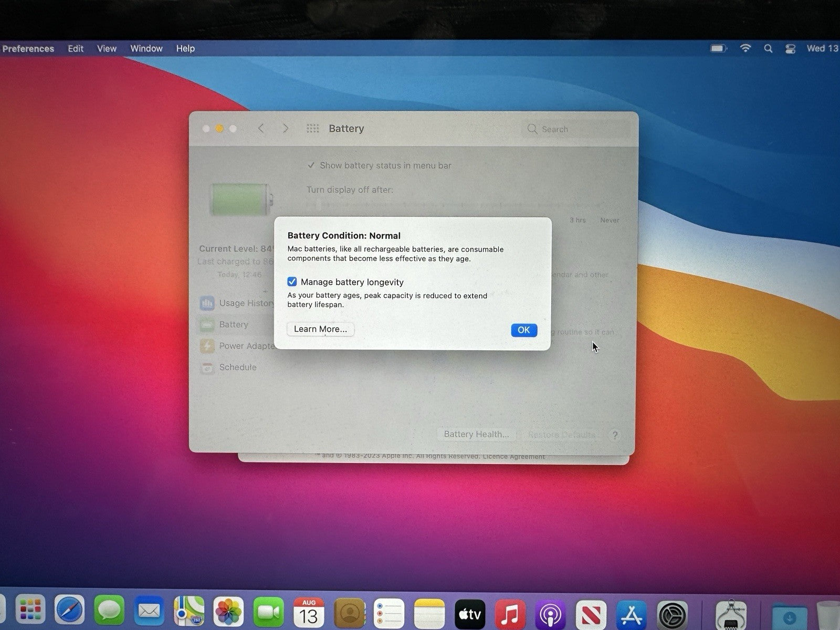Click the battery status icon in menu bar
The height and width of the screenshot is (630, 840).
point(718,48)
